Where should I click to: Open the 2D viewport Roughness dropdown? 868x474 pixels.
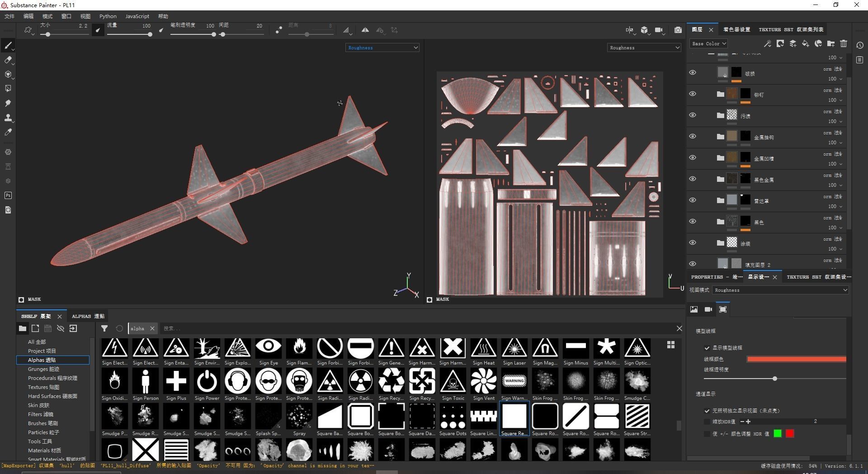tap(644, 47)
